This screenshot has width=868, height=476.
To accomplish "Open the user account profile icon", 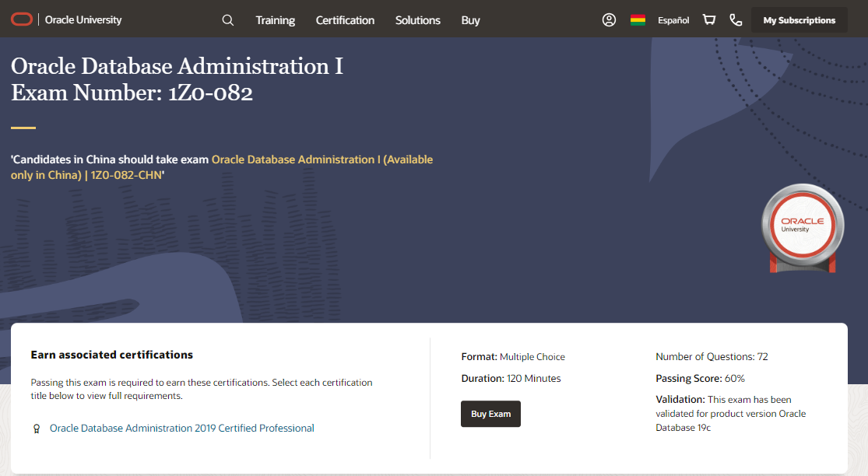I will click(609, 20).
